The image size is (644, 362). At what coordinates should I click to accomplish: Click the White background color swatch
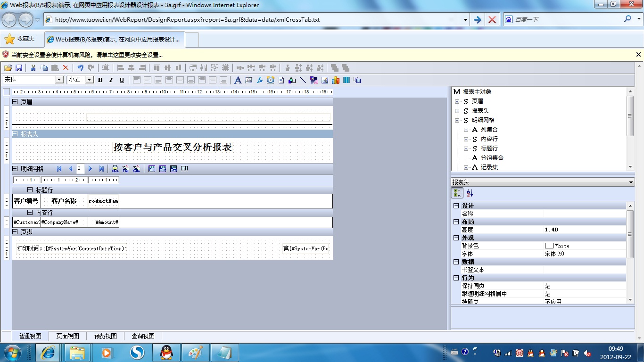pyautogui.click(x=549, y=246)
